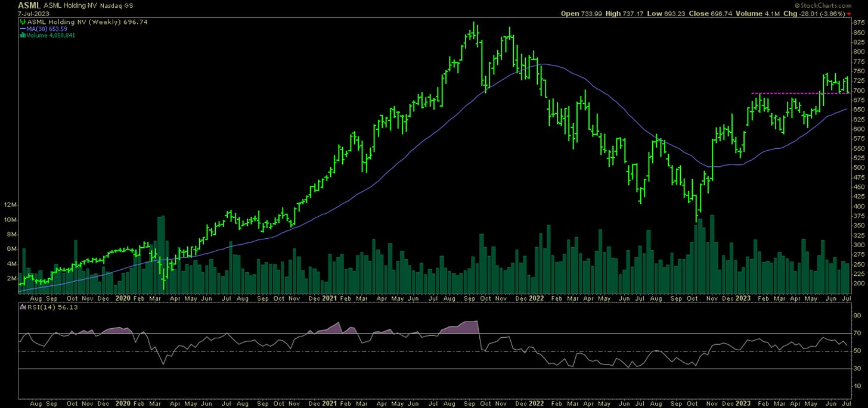This screenshot has height=408, width=868.
Task: Click the 800 price axis label
Action: tap(859, 52)
